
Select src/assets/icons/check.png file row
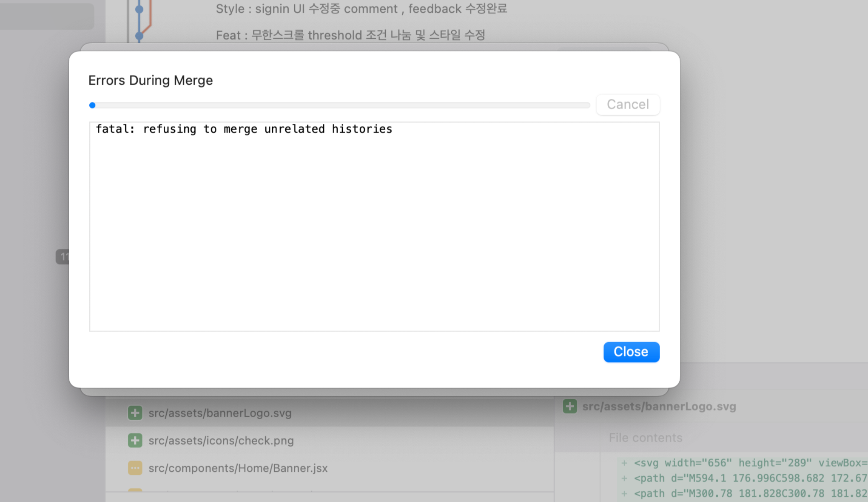pyautogui.click(x=221, y=441)
